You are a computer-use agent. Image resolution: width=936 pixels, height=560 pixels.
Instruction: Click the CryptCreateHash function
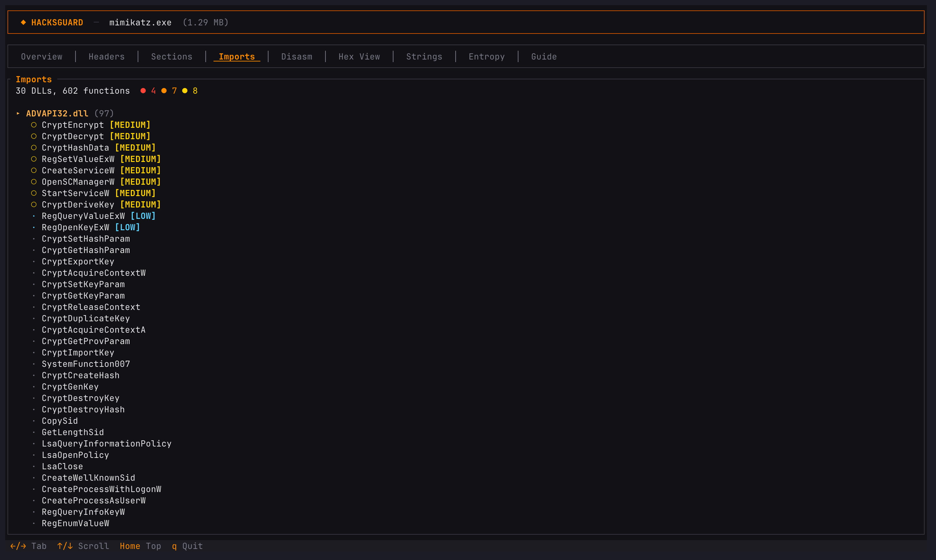click(x=80, y=376)
